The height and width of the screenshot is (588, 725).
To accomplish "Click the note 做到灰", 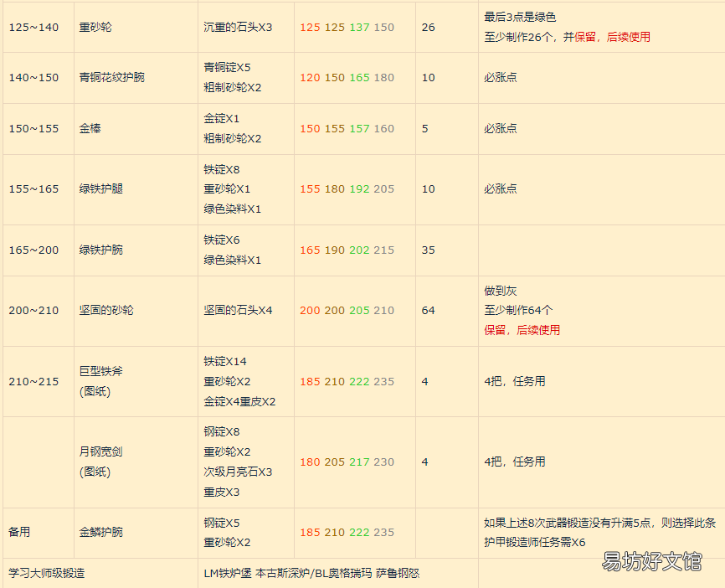I will [x=501, y=291].
